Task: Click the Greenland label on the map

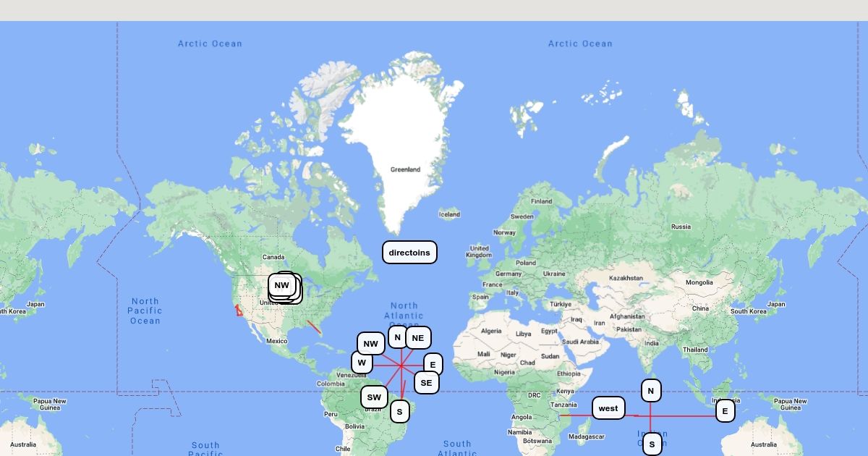Action: pos(405,169)
